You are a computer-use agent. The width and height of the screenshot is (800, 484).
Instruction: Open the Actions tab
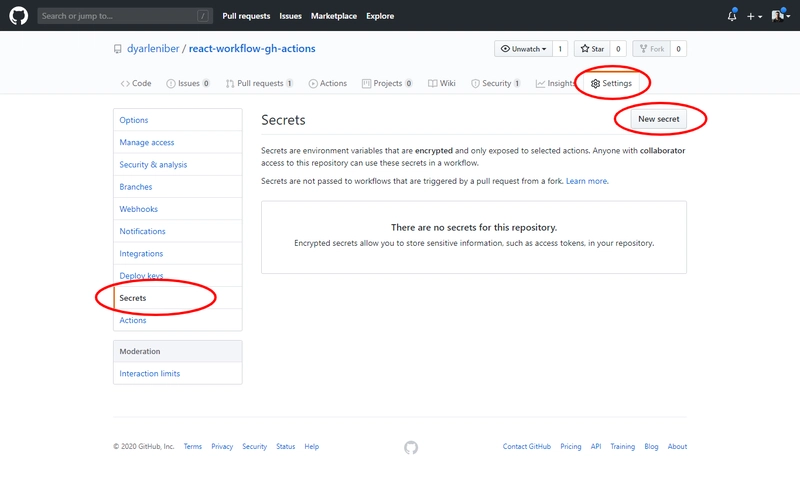coord(328,83)
